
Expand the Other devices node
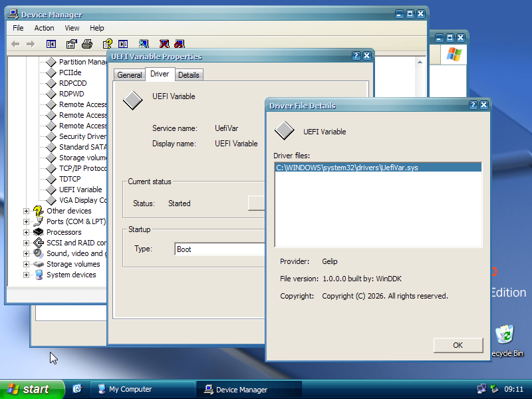[26, 211]
